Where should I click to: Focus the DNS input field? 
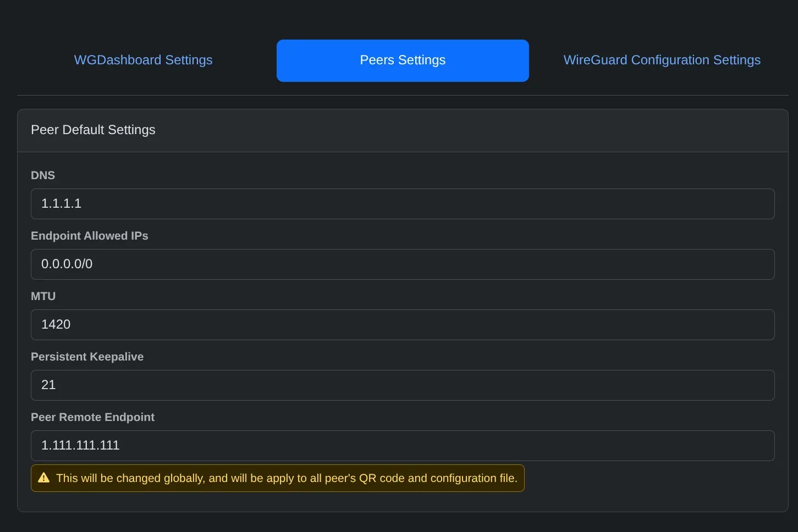click(x=403, y=204)
